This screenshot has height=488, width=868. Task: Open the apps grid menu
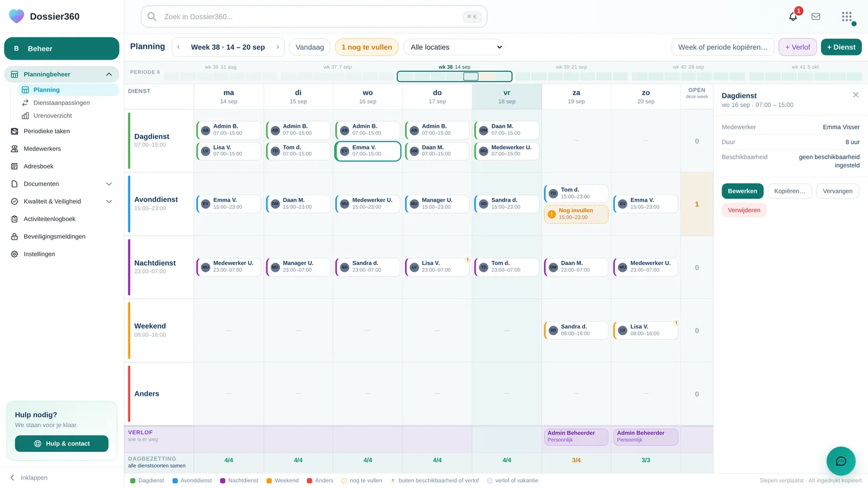[x=847, y=17]
